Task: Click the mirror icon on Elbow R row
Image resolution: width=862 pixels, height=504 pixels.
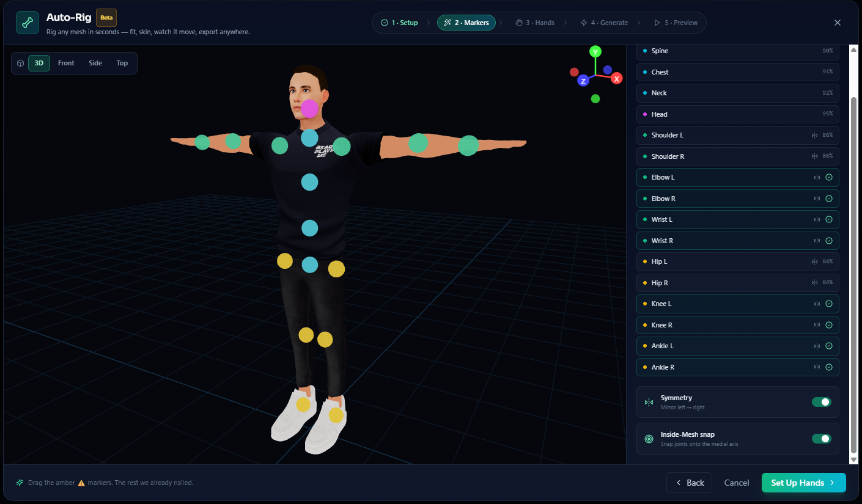Action: (817, 199)
